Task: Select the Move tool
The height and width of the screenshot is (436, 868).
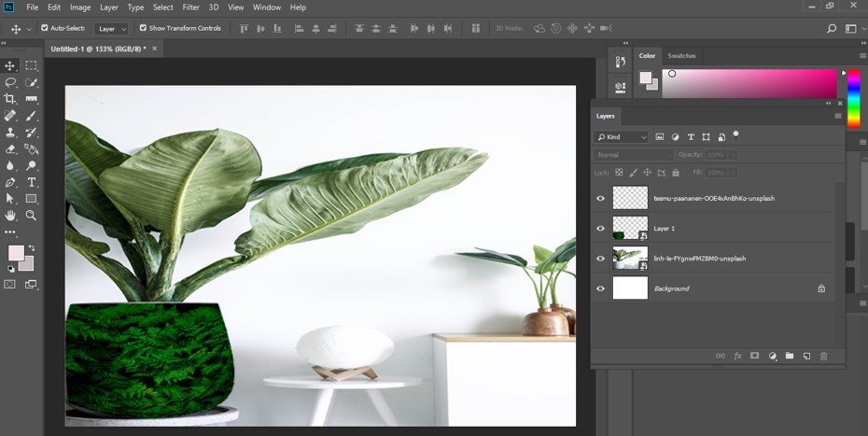Action: coord(10,65)
